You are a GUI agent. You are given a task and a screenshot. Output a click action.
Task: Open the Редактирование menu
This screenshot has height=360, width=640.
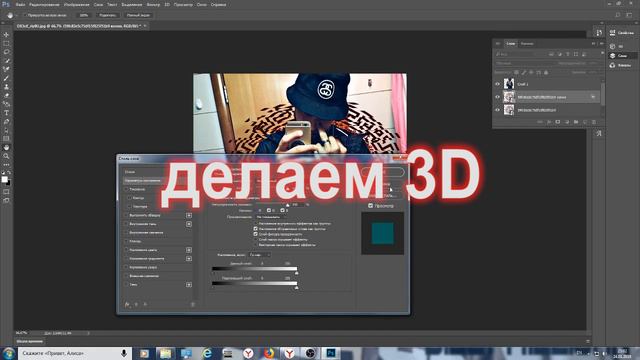click(44, 4)
